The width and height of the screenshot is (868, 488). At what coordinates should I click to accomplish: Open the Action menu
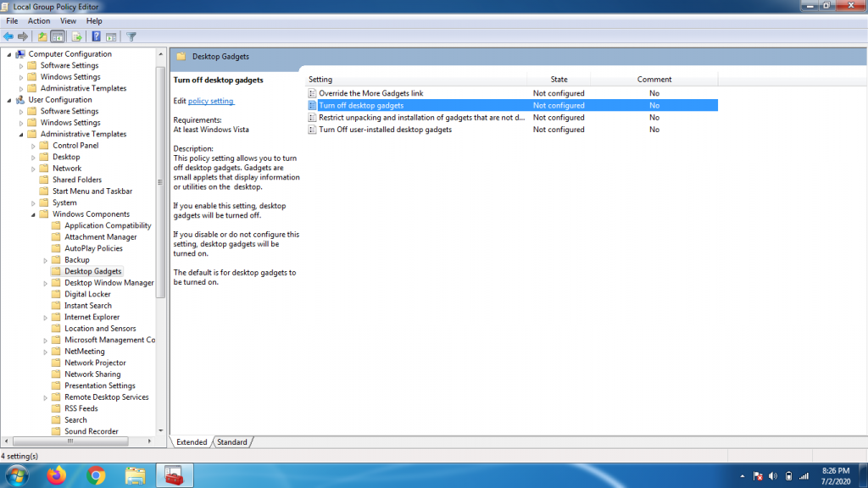tap(37, 20)
